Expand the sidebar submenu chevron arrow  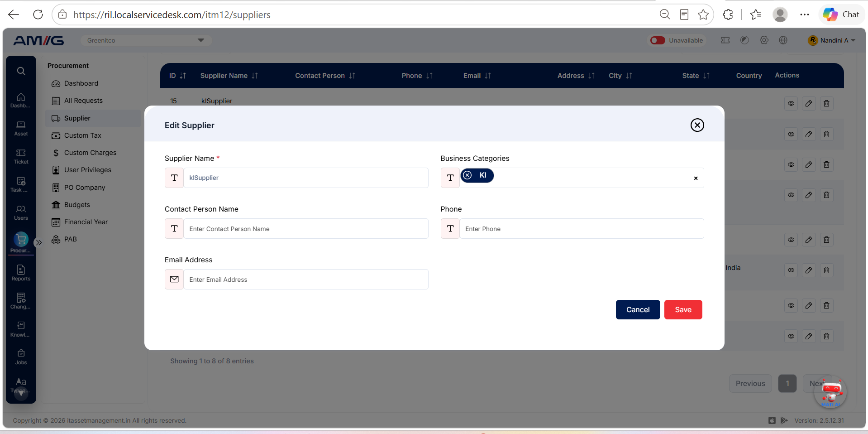point(39,242)
